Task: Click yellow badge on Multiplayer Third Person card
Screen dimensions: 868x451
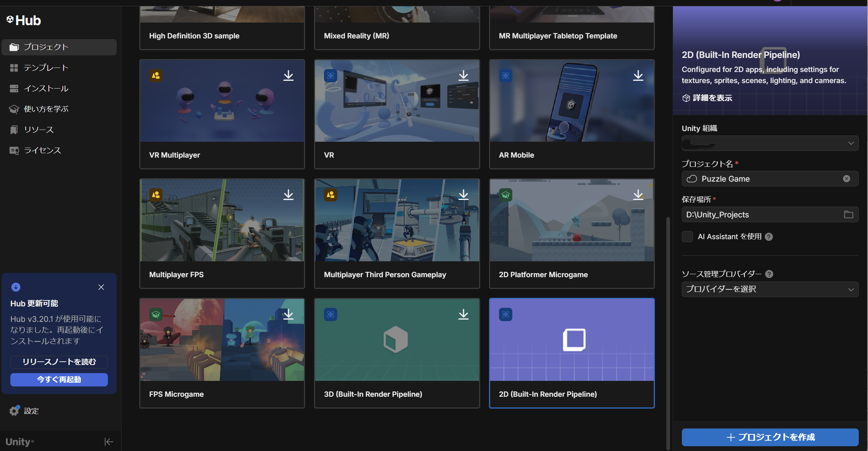Action: [x=331, y=195]
